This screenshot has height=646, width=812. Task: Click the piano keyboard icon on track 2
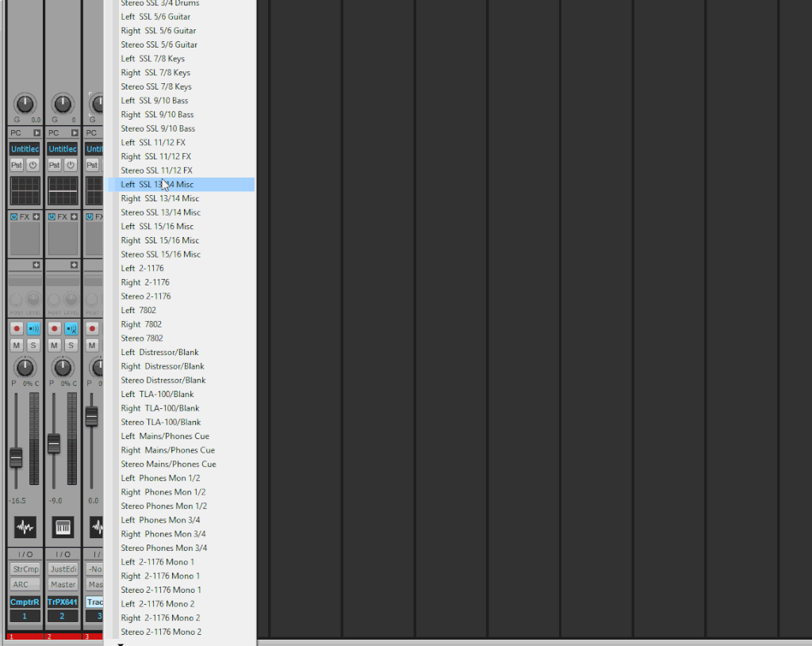[63, 526]
